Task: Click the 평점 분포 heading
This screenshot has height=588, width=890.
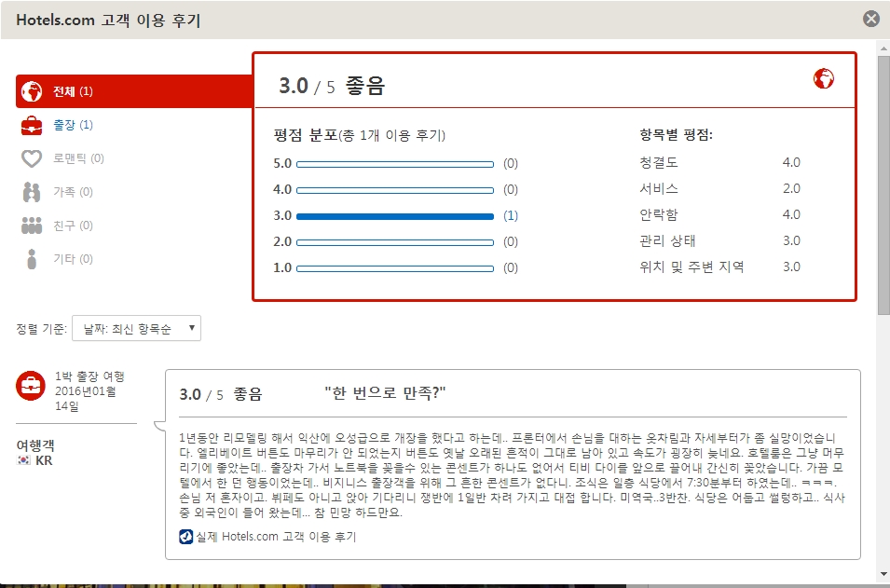Action: pyautogui.click(x=306, y=135)
